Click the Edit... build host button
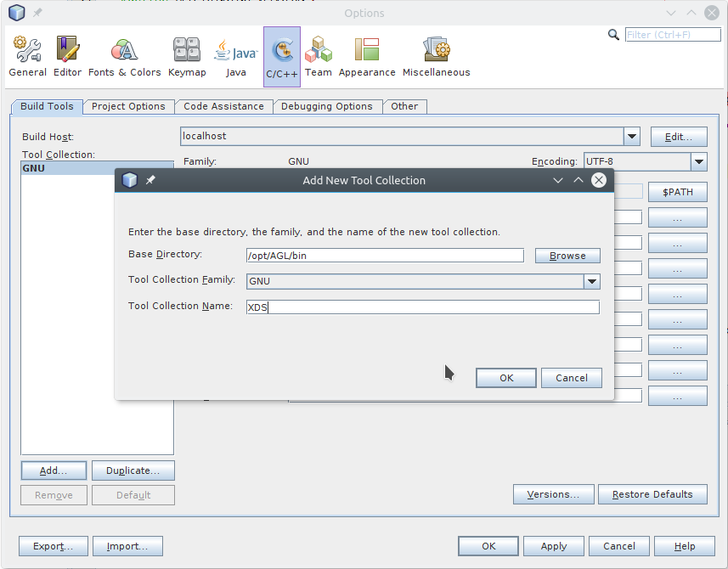728x569 pixels. point(679,137)
